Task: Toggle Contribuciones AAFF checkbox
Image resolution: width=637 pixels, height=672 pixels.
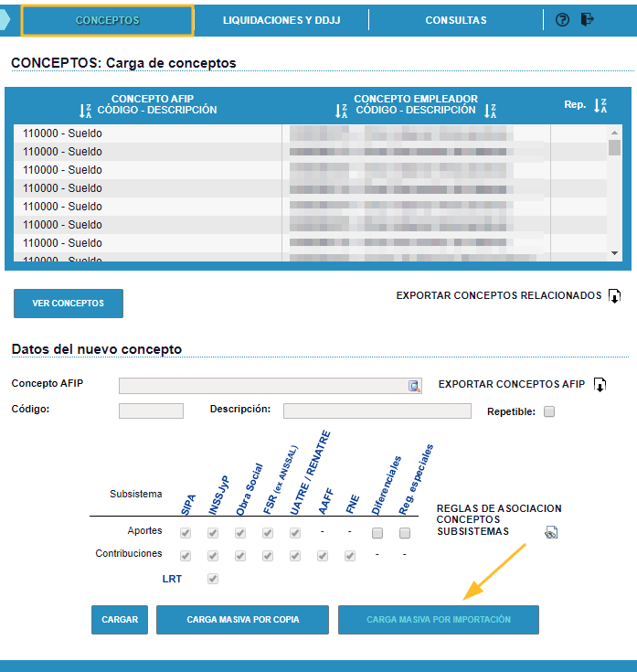Action: click(x=323, y=556)
